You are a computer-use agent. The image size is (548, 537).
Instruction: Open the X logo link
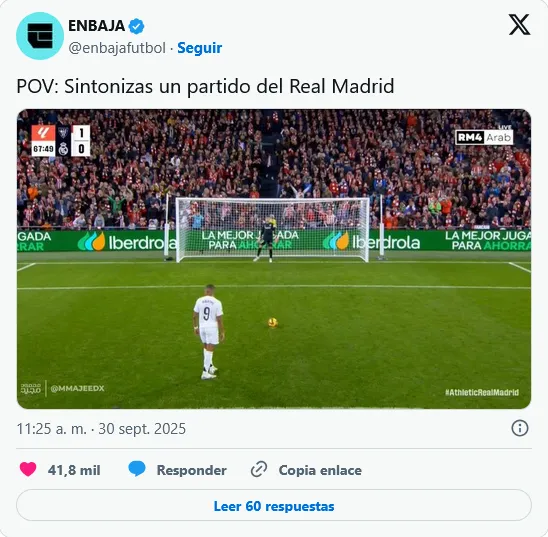tap(519, 25)
